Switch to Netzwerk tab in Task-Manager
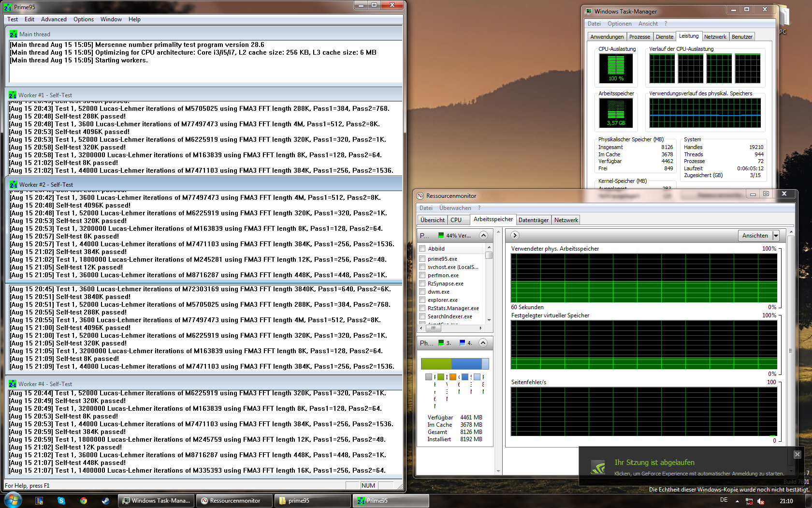This screenshot has height=508, width=812. [715, 37]
